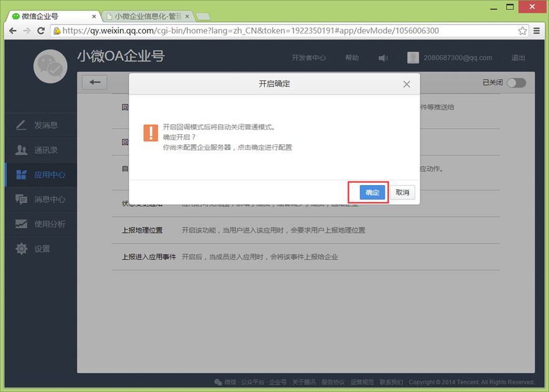
Task: Confirm with the blue 确定 button
Action: coord(372,193)
